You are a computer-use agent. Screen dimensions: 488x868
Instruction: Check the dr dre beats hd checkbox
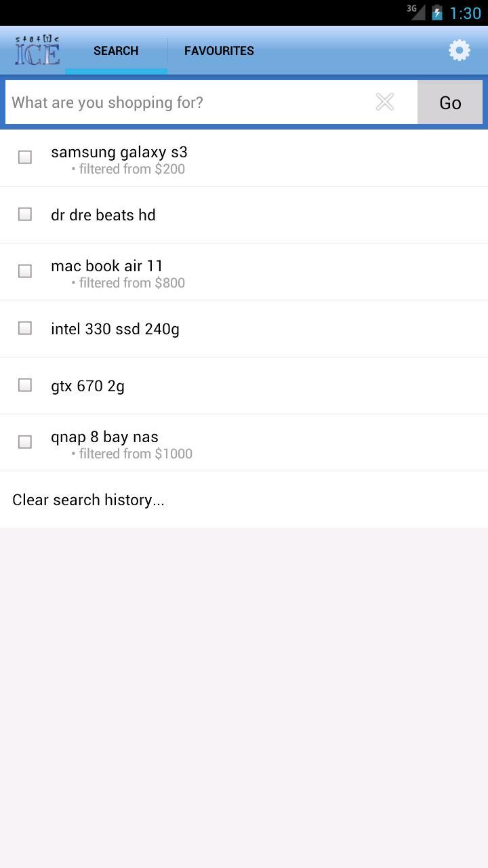[25, 214]
